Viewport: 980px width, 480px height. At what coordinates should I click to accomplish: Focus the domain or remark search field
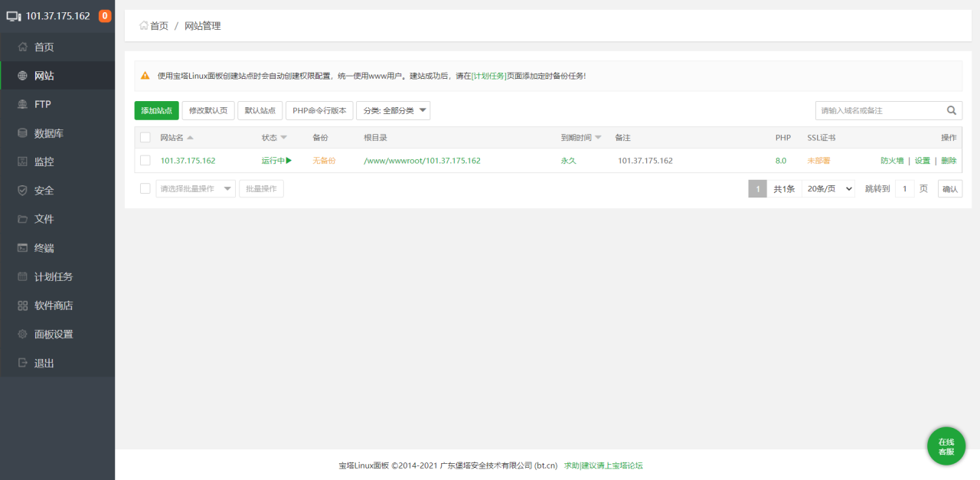point(879,110)
